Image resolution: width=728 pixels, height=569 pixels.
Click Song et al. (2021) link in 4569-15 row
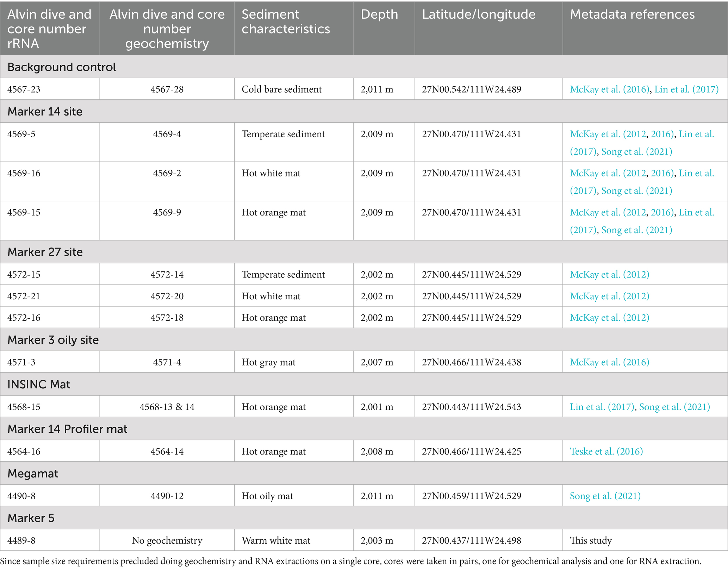tap(636, 230)
